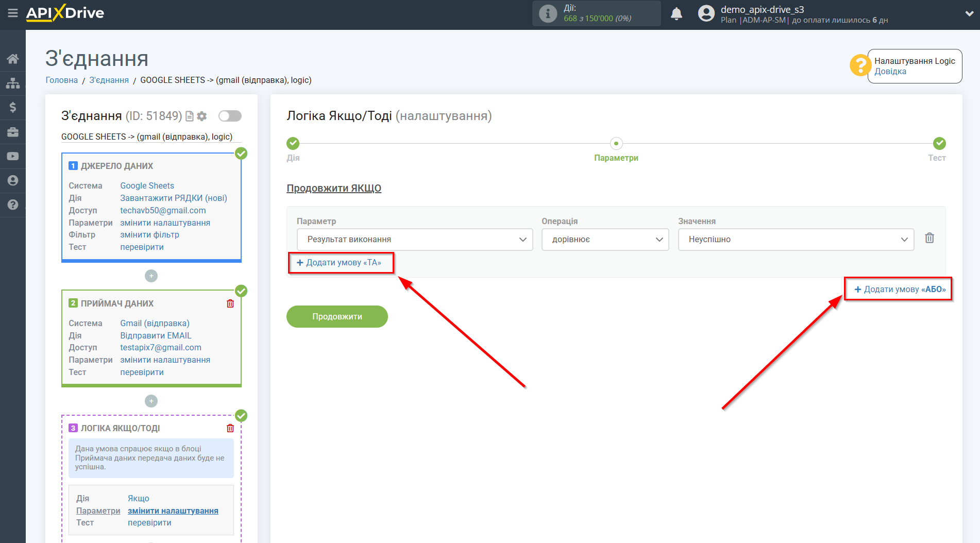Click перевірити in ПРИЙМАЧ ДАНИХ block
This screenshot has width=980, height=543.
pyautogui.click(x=142, y=372)
